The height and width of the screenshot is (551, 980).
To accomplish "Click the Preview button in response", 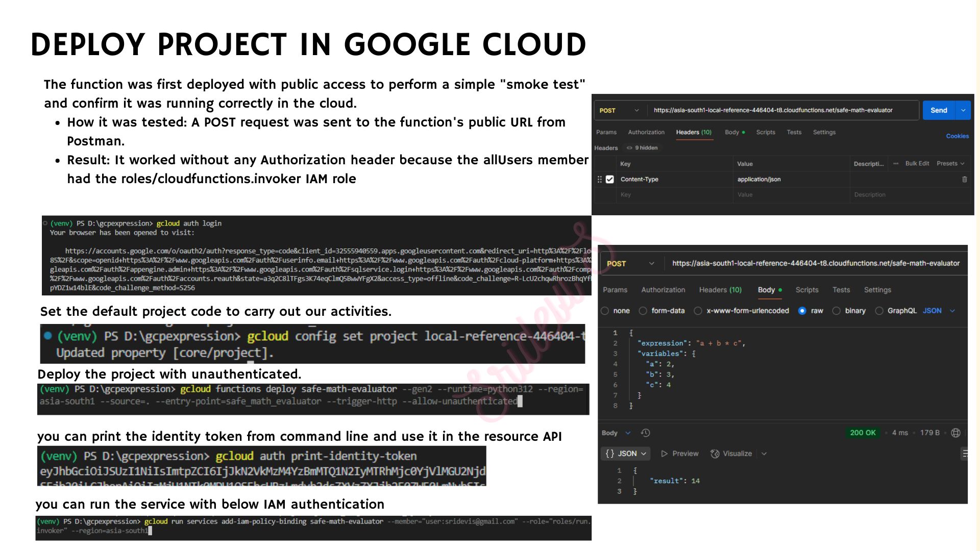I will tap(680, 454).
